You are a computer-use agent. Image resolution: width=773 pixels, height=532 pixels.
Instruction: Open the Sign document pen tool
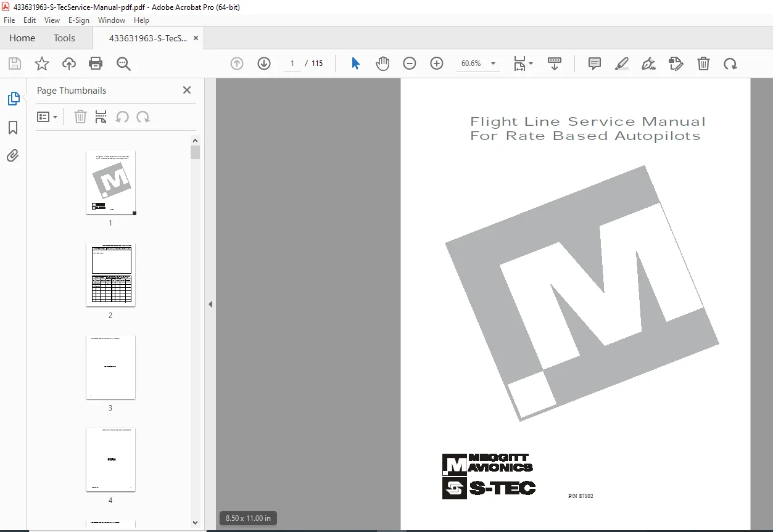648,63
